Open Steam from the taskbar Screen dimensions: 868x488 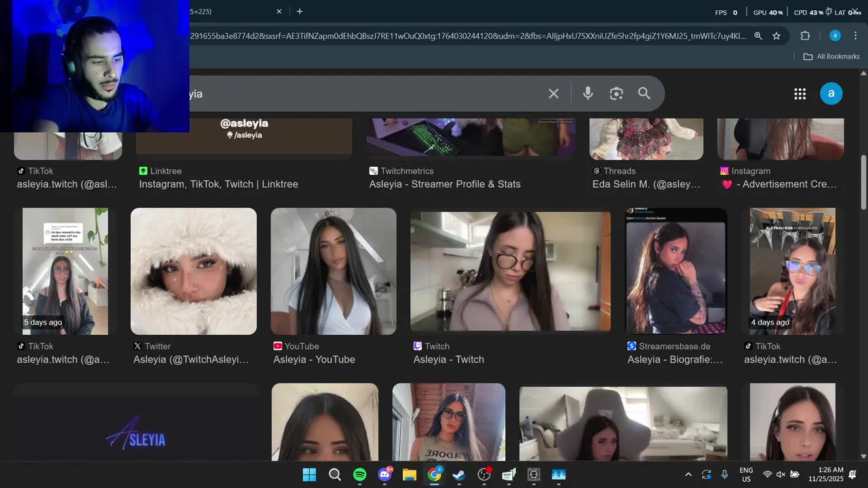tap(459, 474)
